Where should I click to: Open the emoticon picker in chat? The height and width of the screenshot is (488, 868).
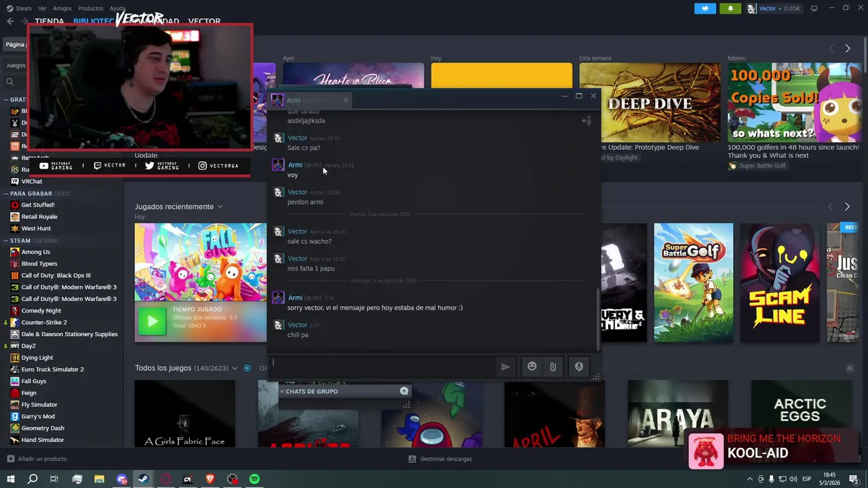pyautogui.click(x=532, y=367)
